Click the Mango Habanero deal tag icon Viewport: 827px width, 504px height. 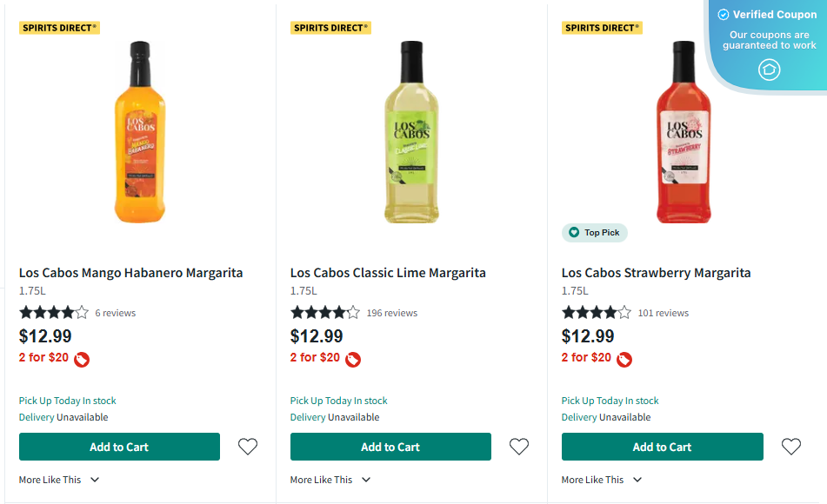click(x=82, y=359)
